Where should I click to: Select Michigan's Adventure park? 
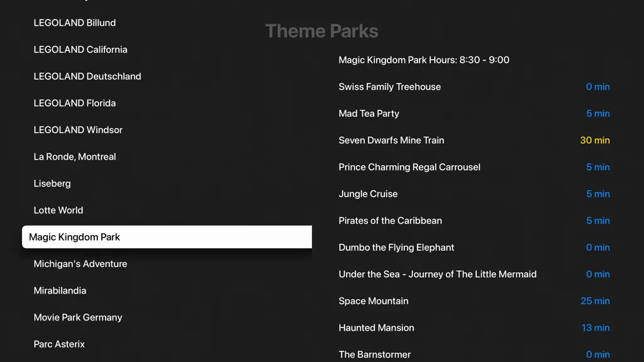167,263
